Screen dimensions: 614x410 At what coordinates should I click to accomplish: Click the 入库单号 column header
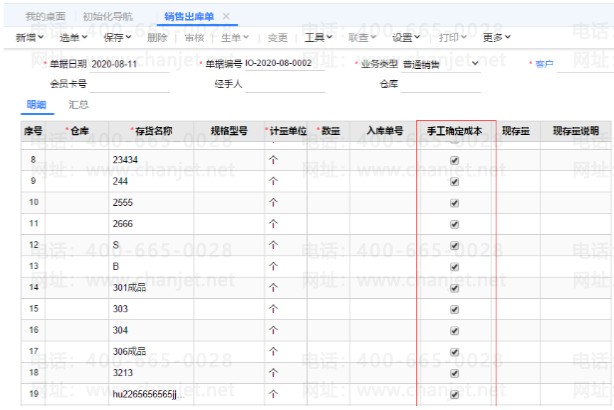385,131
